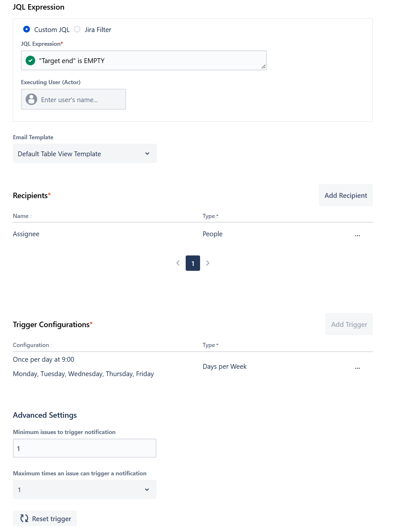Select the Jira Filter radio button

77,29
